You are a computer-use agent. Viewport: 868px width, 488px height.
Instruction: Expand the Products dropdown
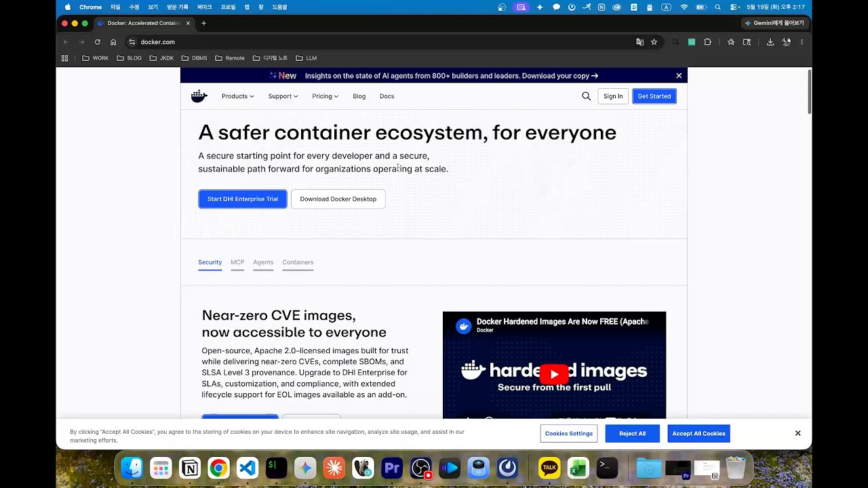click(x=237, y=96)
